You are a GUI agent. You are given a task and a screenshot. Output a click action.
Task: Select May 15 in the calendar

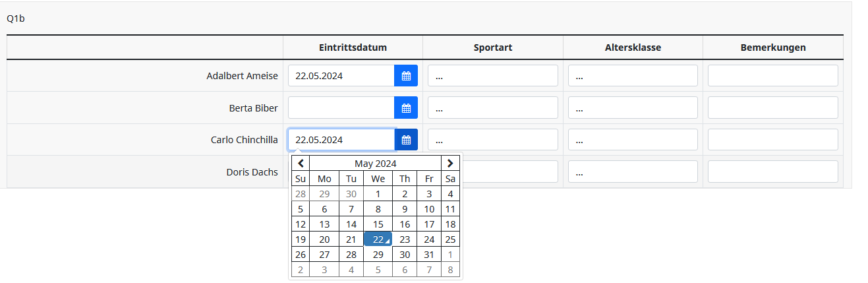coord(378,224)
